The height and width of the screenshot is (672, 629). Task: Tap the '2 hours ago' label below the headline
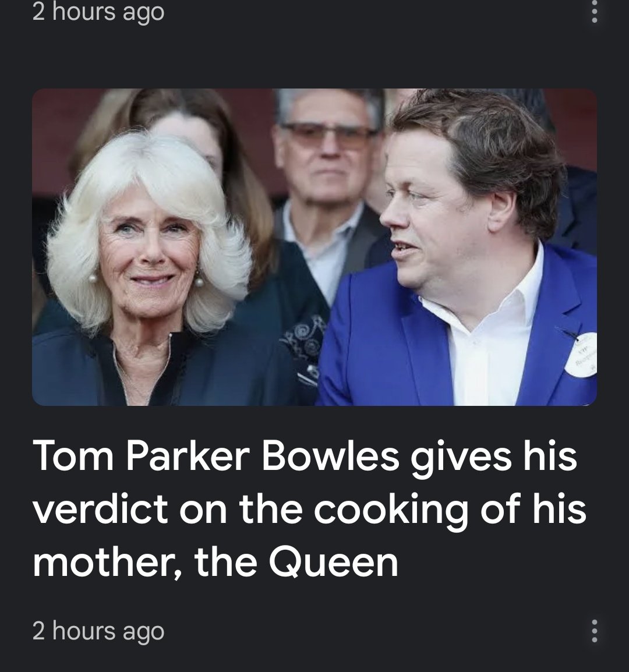tap(98, 631)
